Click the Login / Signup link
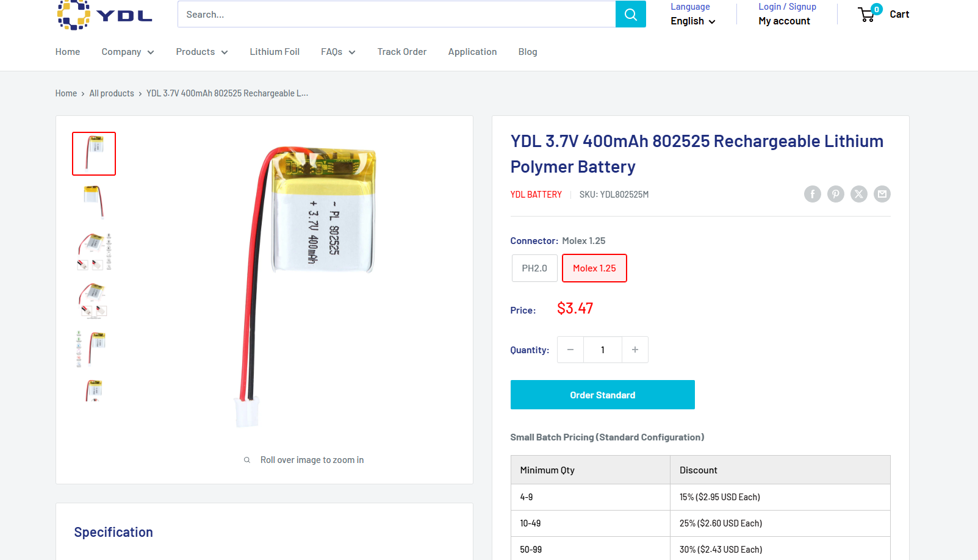 tap(787, 7)
